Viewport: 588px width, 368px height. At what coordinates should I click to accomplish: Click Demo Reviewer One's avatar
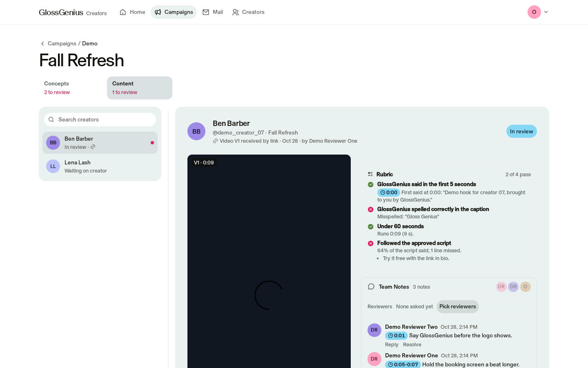pos(374,359)
